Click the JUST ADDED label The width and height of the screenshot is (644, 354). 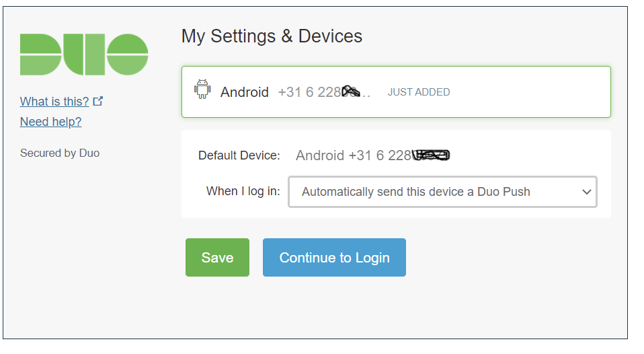pos(419,92)
